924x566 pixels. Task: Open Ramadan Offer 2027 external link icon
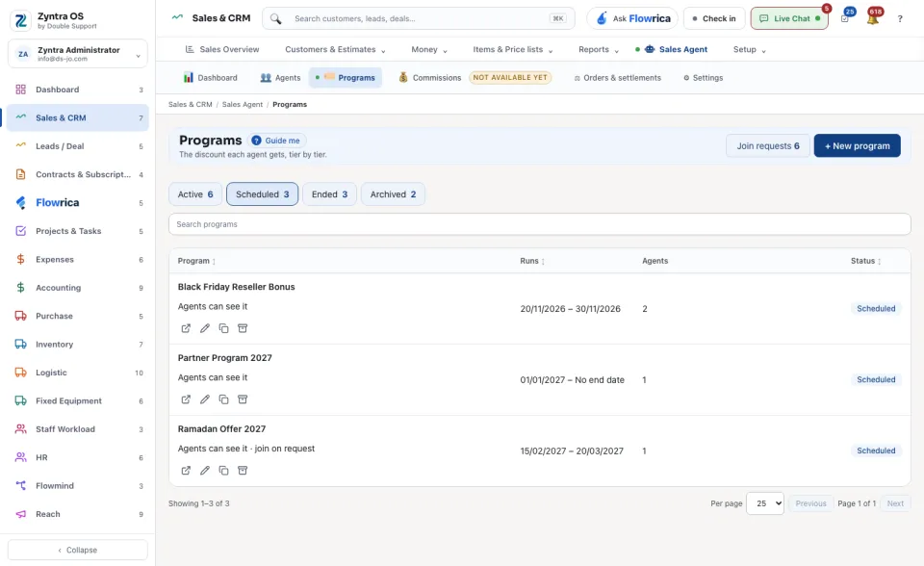tap(186, 471)
